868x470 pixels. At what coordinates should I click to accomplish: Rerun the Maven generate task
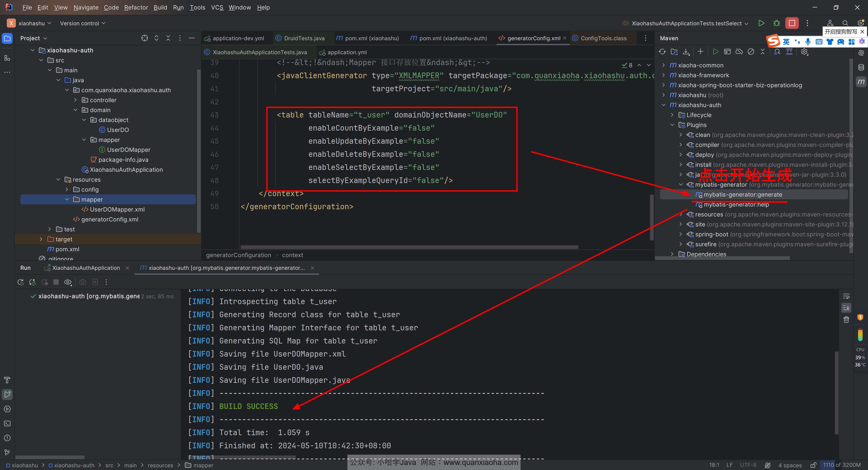(x=21, y=282)
